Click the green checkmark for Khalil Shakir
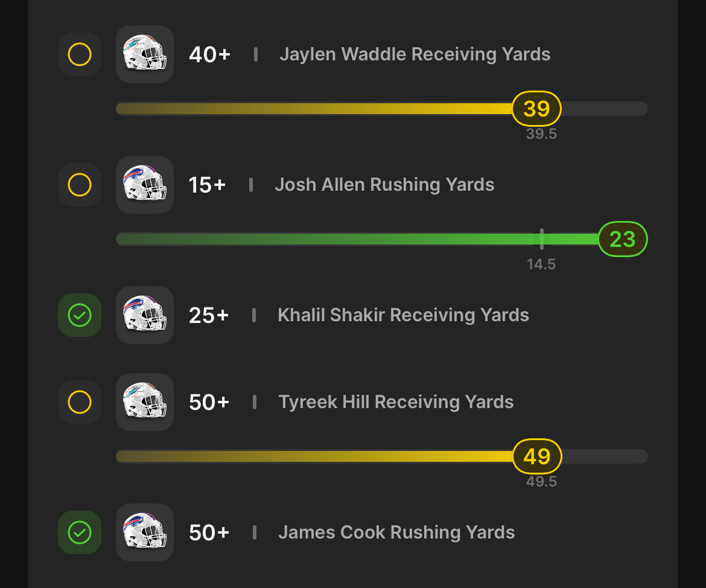The image size is (706, 588). pyautogui.click(x=80, y=315)
